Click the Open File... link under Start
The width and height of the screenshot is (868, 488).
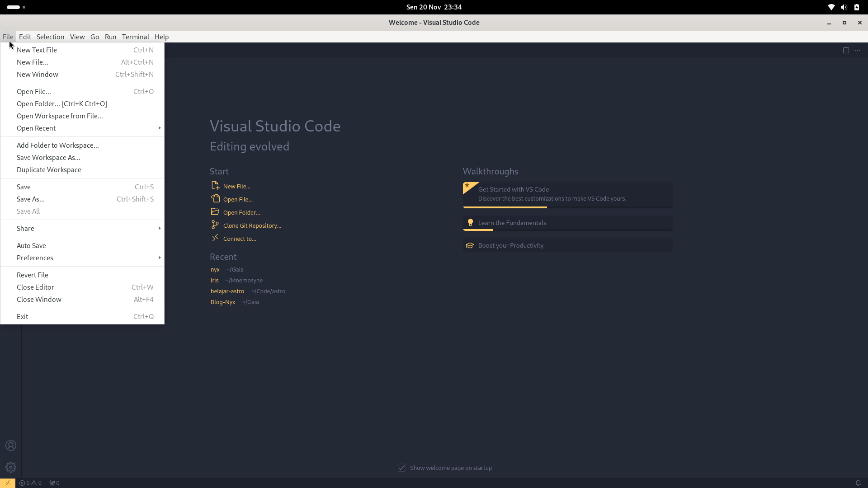coord(238,199)
